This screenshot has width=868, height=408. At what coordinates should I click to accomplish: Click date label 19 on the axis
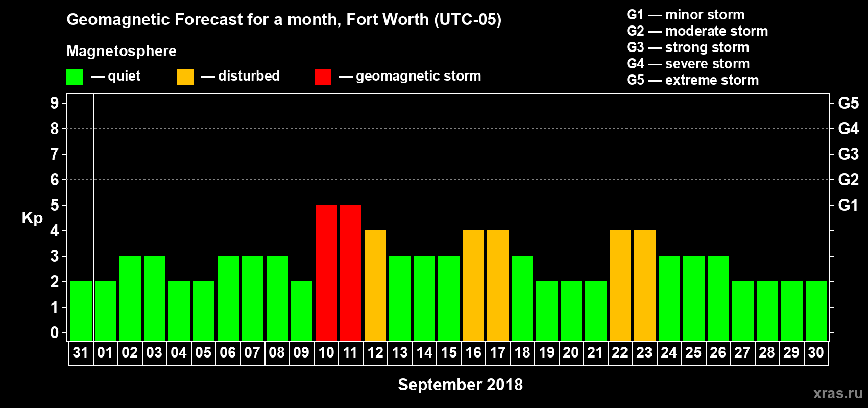pyautogui.click(x=546, y=352)
